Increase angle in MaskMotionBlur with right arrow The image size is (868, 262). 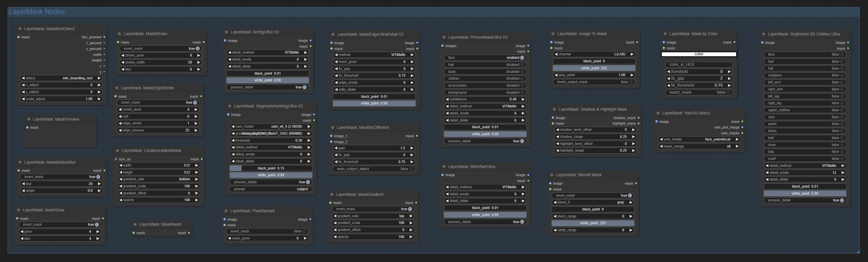(99, 191)
